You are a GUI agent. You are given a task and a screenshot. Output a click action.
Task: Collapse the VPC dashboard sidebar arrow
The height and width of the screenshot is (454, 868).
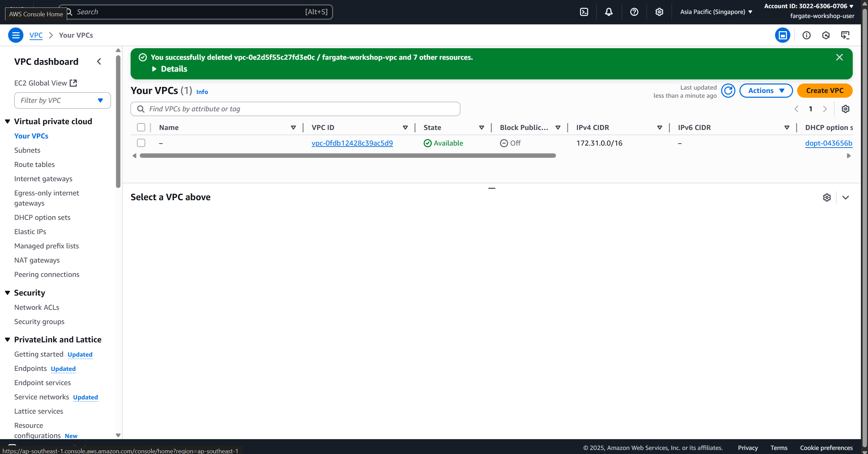pos(99,61)
